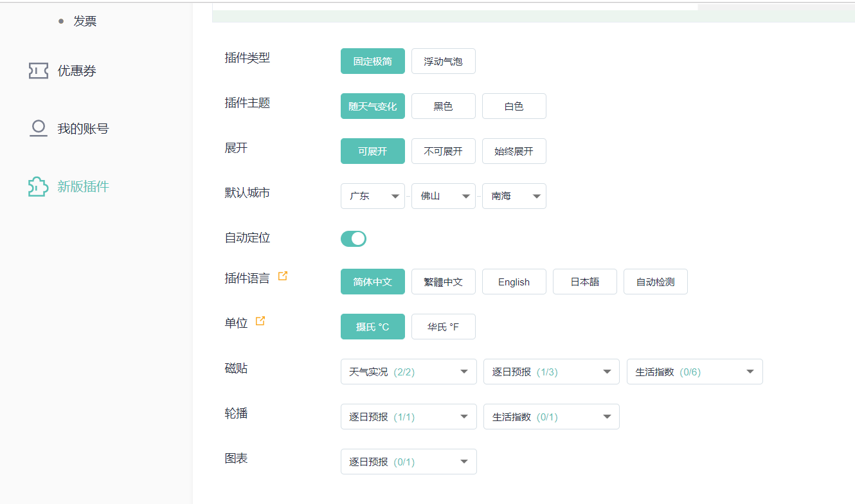The image size is (855, 504).
Task: Expand 逐日预报 (0/1) chart dropdown
Action: tap(409, 462)
